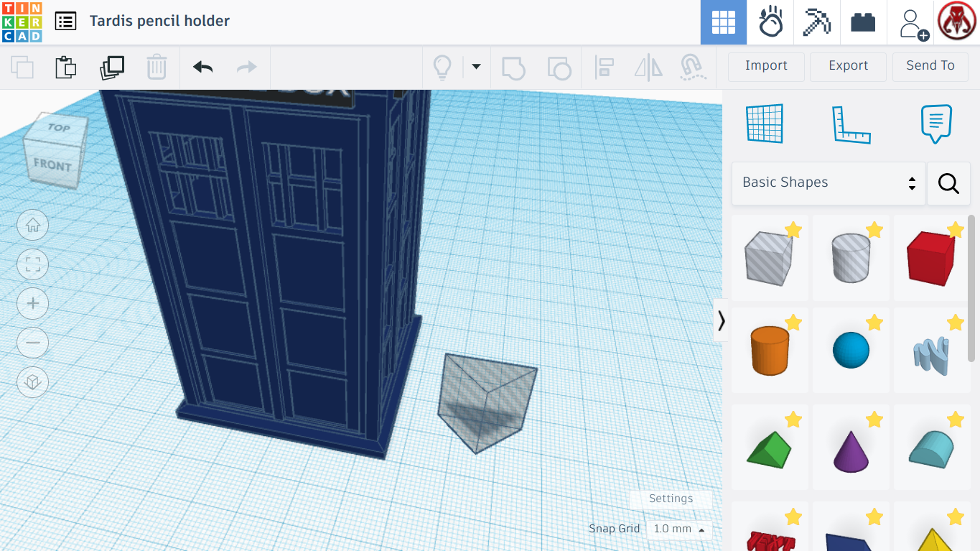The height and width of the screenshot is (551, 980).
Task: Open the Snap Grid 1.0 mm dropdown
Action: [678, 529]
